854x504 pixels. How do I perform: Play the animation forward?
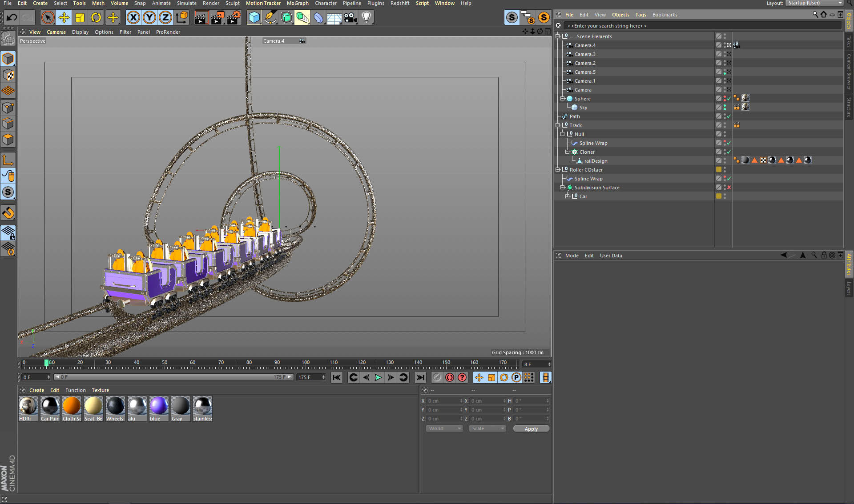pos(378,377)
